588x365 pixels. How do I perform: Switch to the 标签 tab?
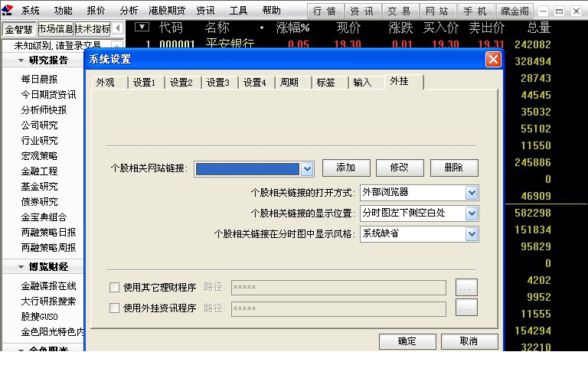(330, 82)
